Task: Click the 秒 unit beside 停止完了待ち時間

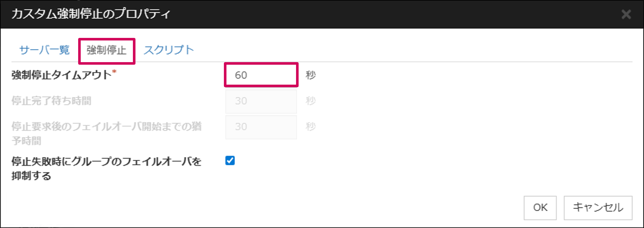Action: [x=311, y=101]
